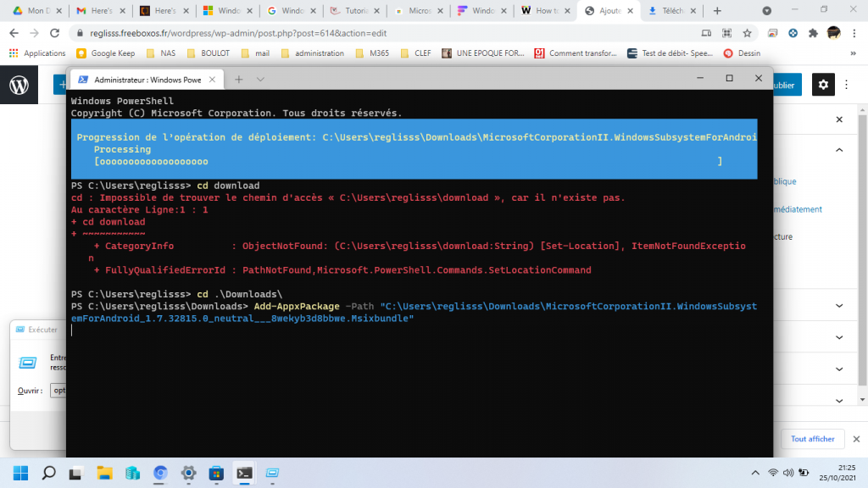Click the Microsoft Store taskbar icon
Viewport: 868px width, 488px height.
pyautogui.click(x=216, y=472)
